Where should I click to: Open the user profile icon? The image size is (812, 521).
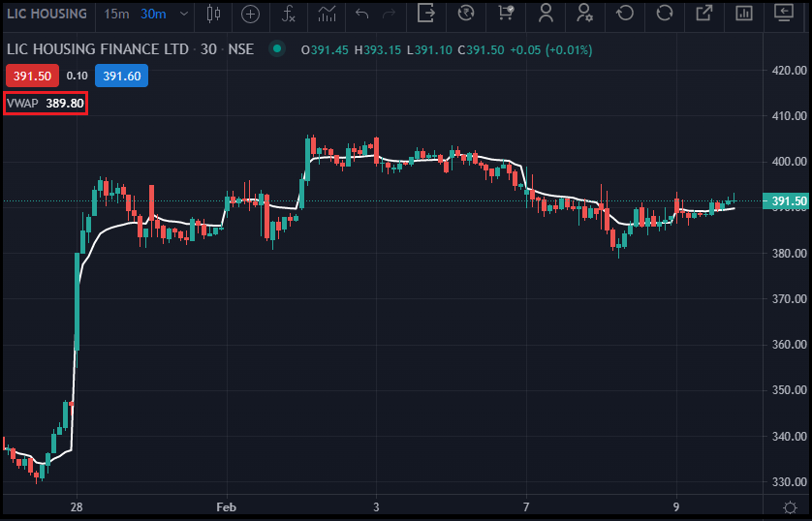tap(546, 14)
